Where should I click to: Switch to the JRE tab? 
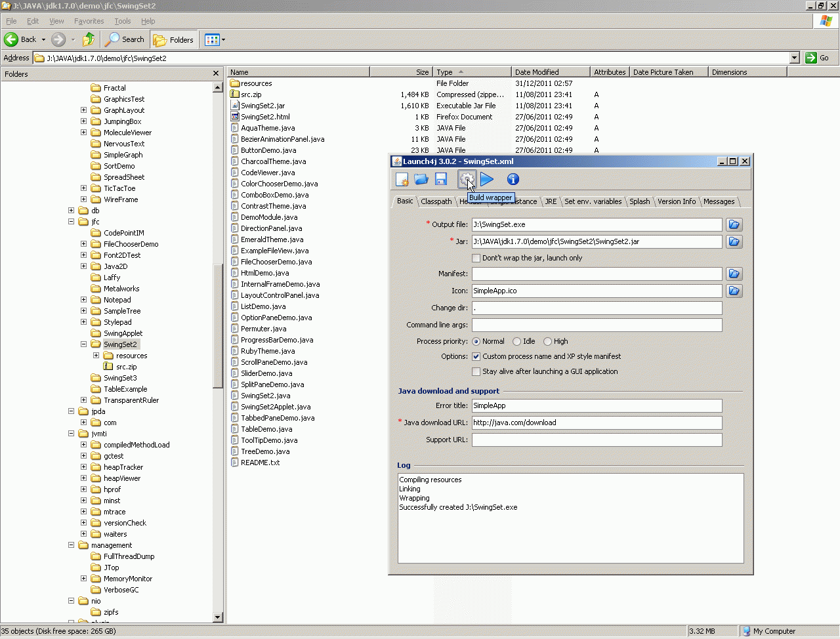pyautogui.click(x=551, y=201)
